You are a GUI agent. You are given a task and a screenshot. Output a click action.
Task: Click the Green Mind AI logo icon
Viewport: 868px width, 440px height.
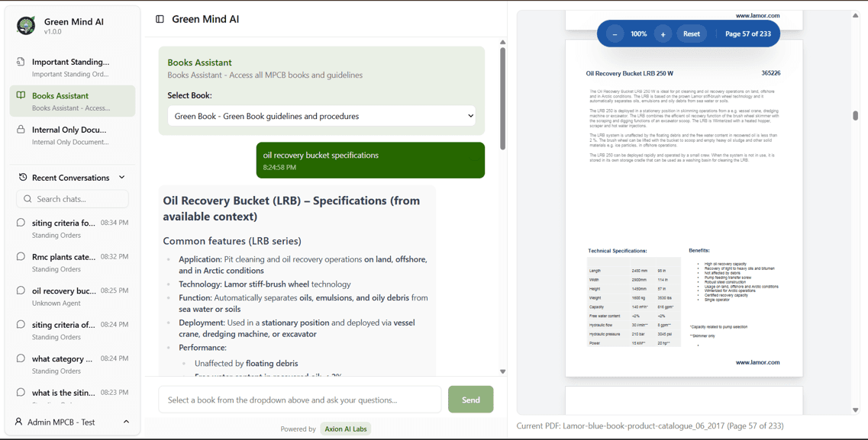coord(26,25)
